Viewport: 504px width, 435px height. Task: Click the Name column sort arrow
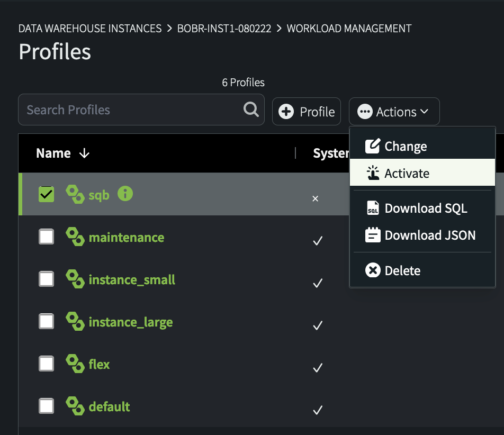84,153
